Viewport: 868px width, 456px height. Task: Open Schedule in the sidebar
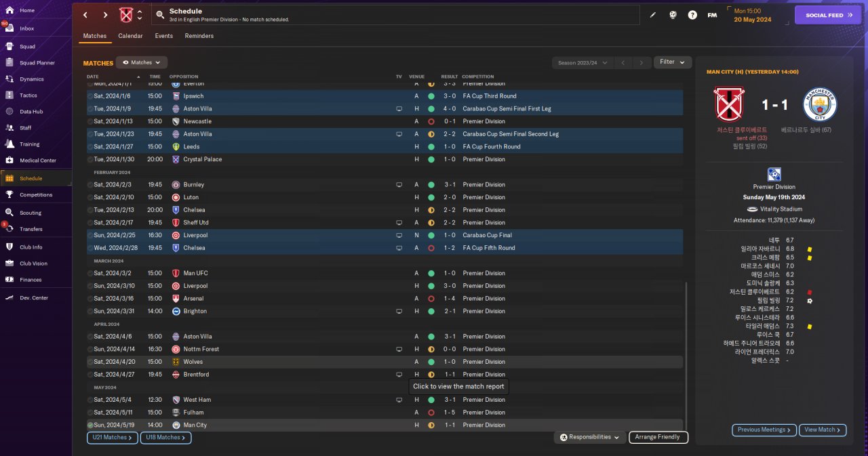[31, 178]
